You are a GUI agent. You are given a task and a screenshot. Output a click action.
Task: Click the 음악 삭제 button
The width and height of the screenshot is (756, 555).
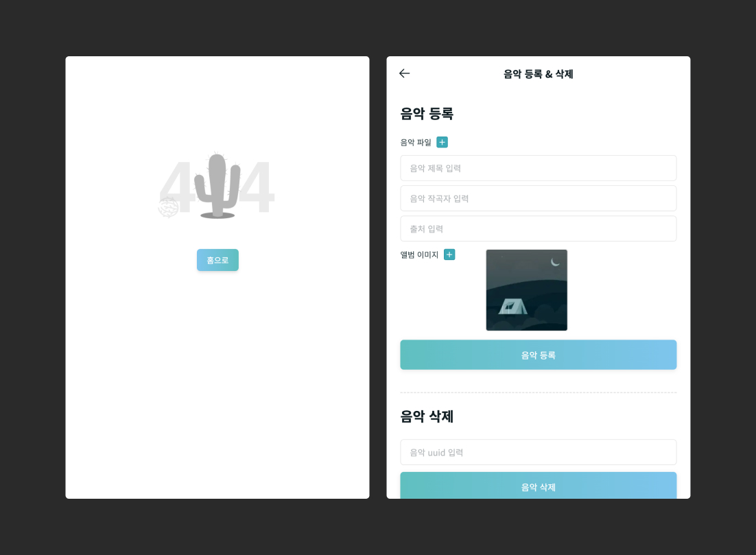(538, 486)
